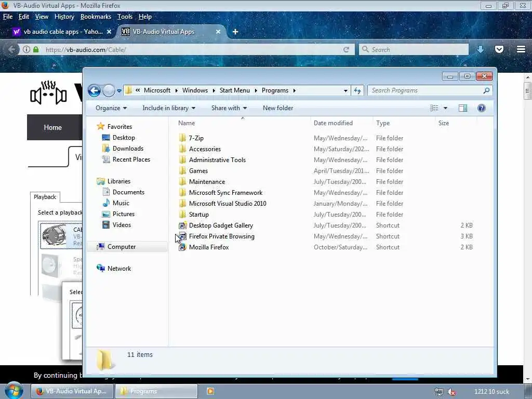Viewport: 532px width, 399px height.
Task: Open Firefox Bookmarks menu
Action: (96, 17)
